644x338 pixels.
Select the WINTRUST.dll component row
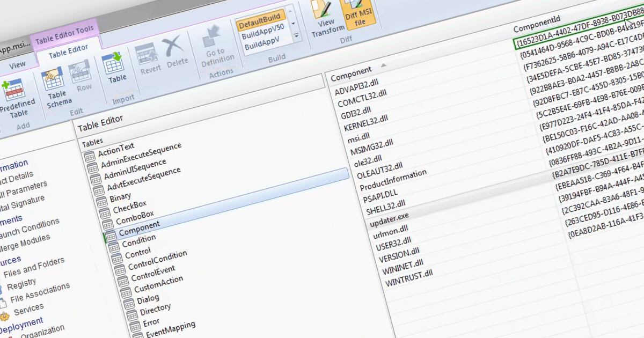click(x=408, y=278)
